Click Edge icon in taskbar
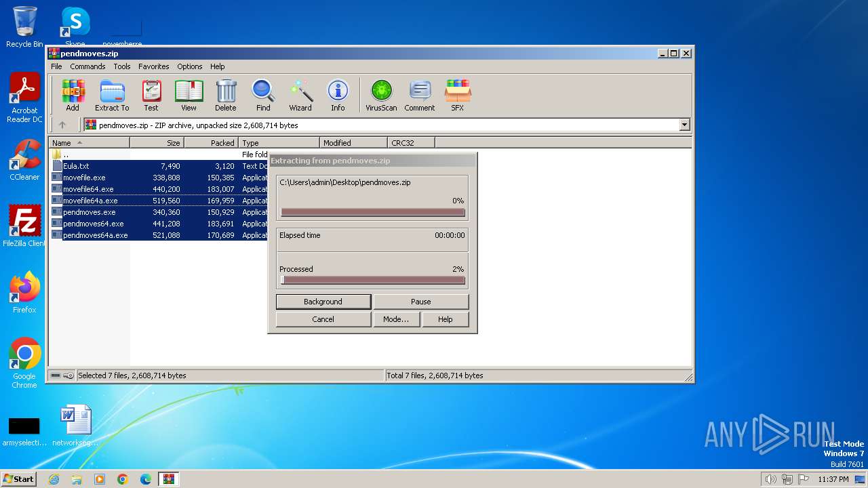This screenshot has height=488, width=868. (146, 479)
